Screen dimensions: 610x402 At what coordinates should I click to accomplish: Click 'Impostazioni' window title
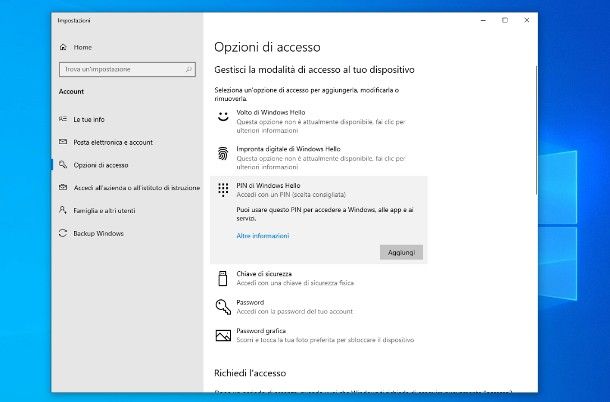[74, 21]
